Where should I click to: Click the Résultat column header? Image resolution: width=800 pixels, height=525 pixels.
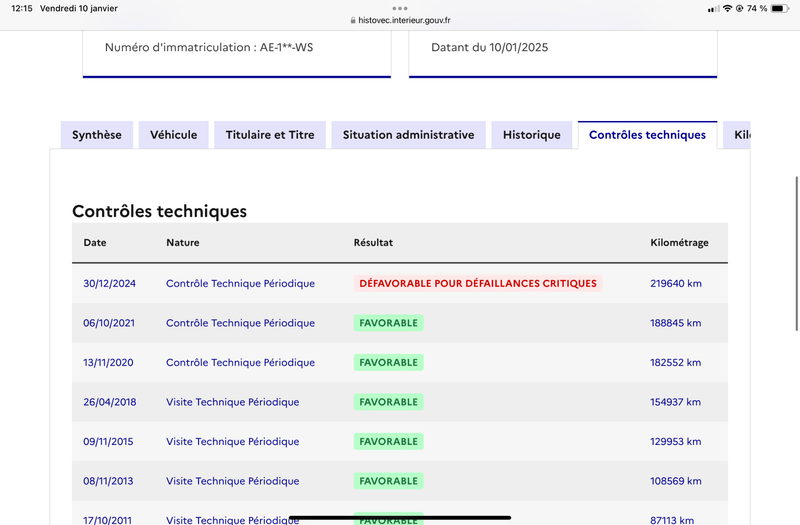point(373,242)
